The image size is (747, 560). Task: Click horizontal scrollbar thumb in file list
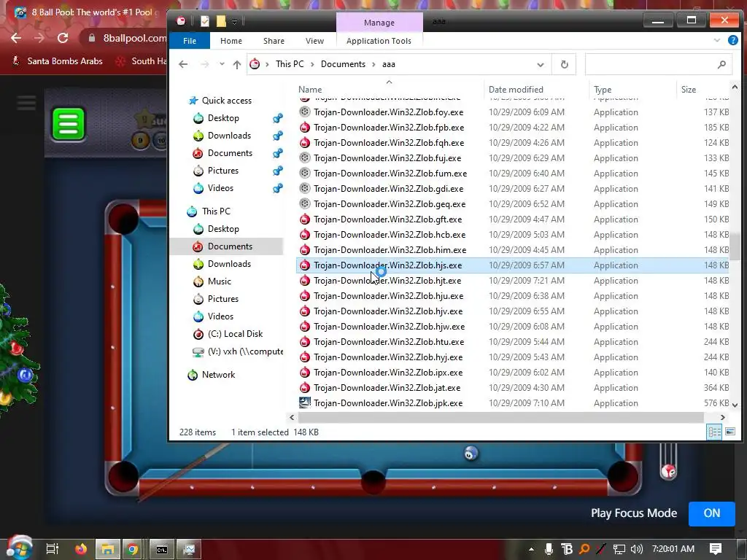500,417
